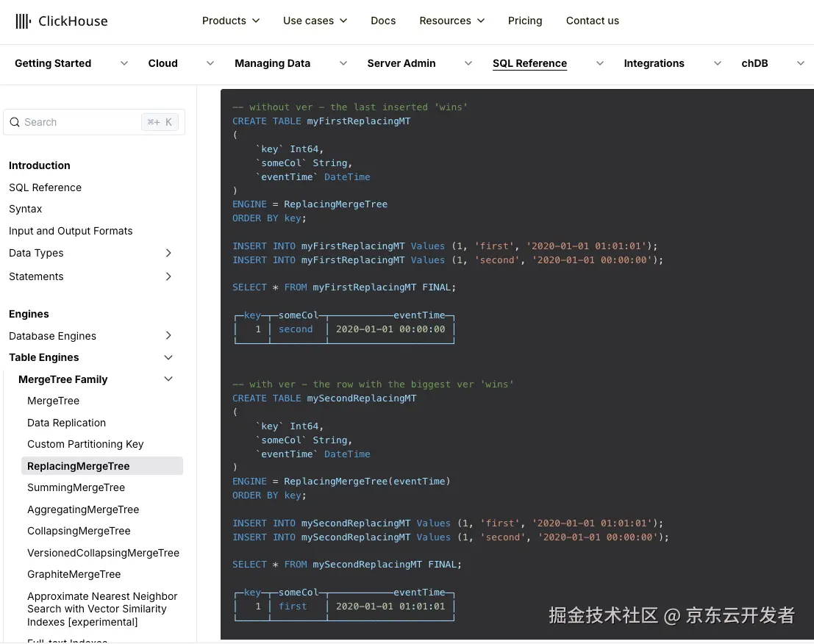This screenshot has width=814, height=644.
Task: Select ReplacingMergeTree in sidebar
Action: click(101, 466)
